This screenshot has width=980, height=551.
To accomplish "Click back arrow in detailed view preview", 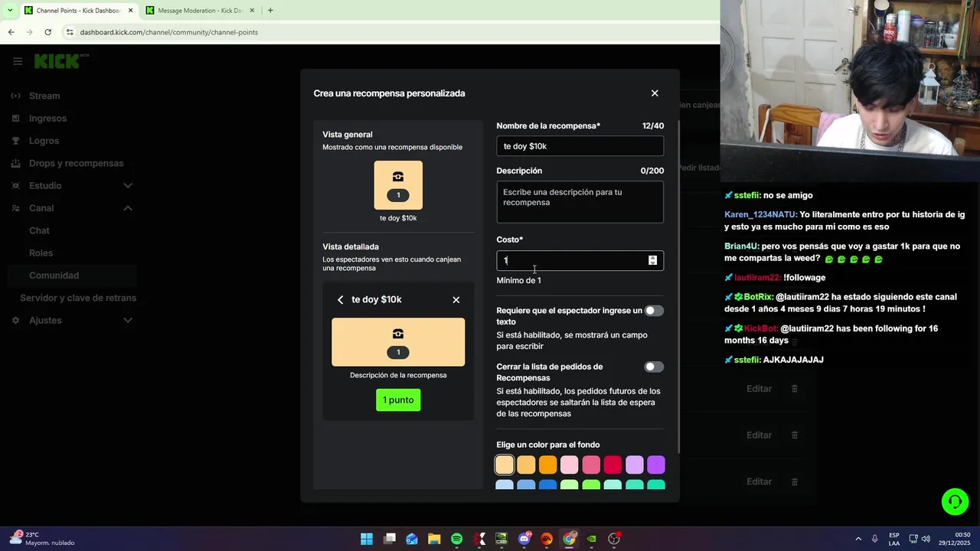I will coord(341,300).
